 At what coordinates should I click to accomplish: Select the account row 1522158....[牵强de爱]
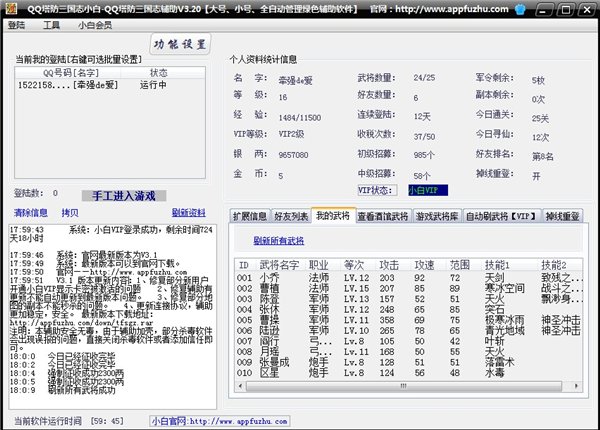110,85
